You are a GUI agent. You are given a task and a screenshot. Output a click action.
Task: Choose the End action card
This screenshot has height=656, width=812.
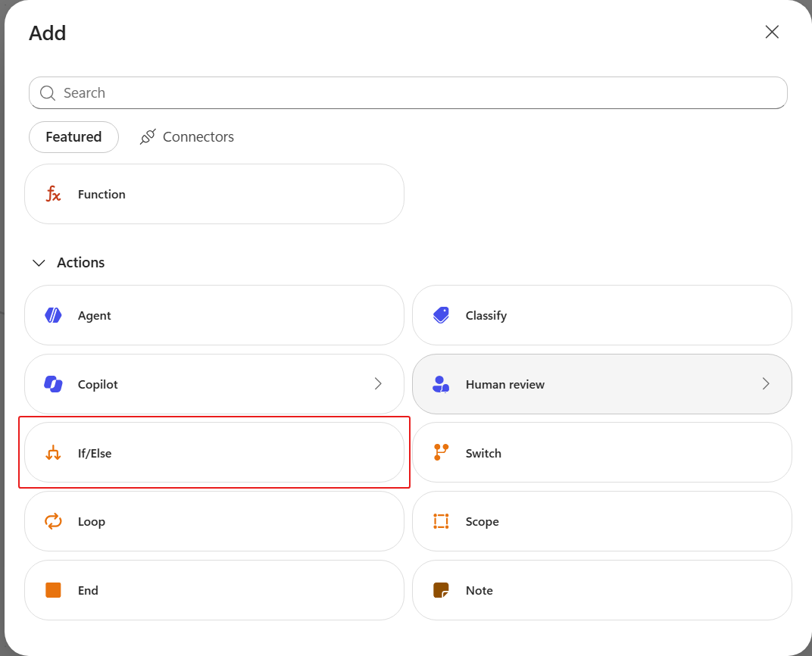pyautogui.click(x=214, y=590)
